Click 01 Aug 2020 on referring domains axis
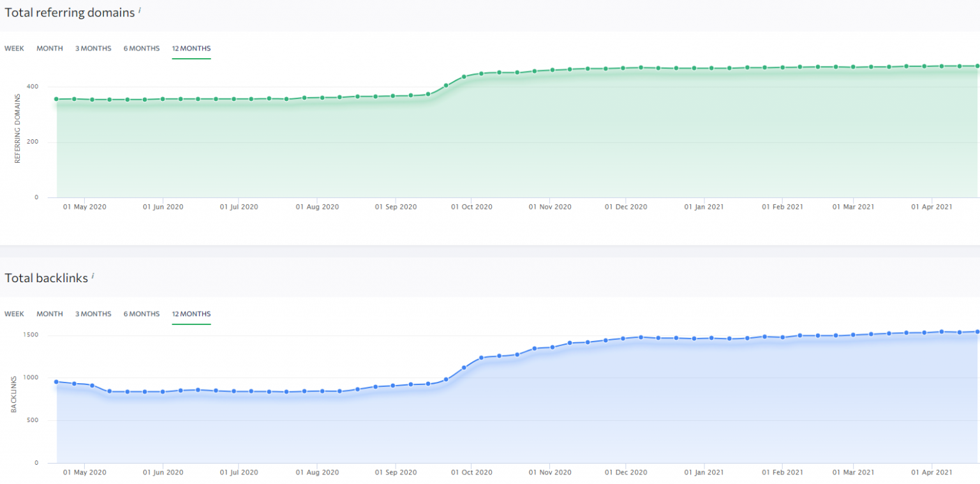Viewport: 980px width, 484px height. pyautogui.click(x=317, y=207)
